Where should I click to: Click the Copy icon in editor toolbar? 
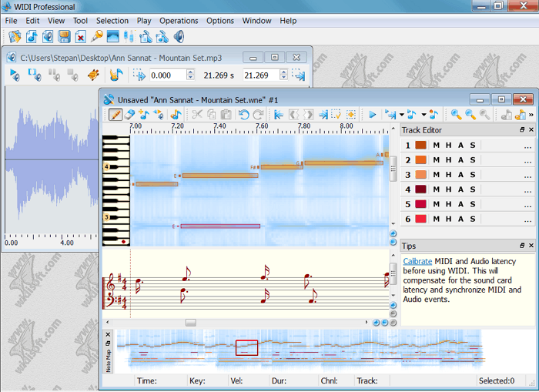coord(212,115)
